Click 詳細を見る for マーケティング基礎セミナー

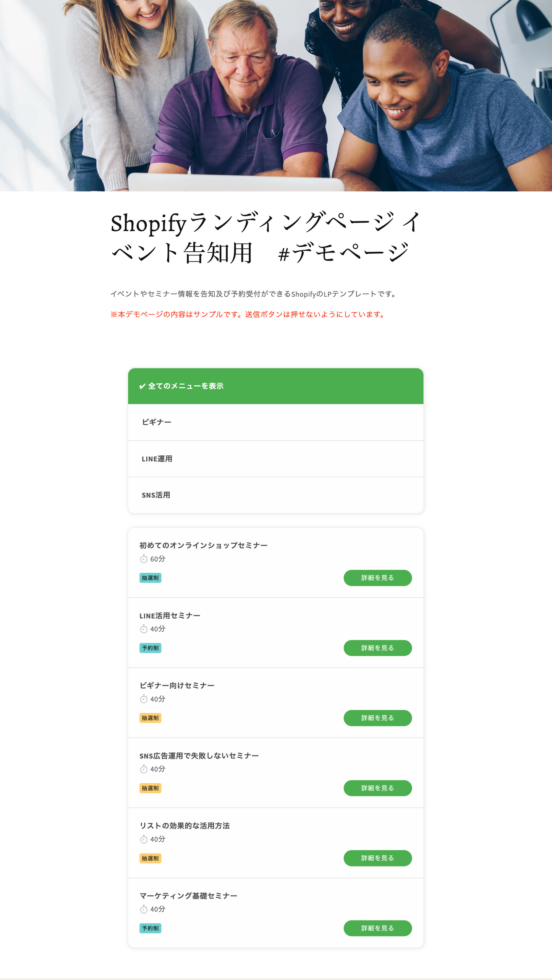point(377,928)
